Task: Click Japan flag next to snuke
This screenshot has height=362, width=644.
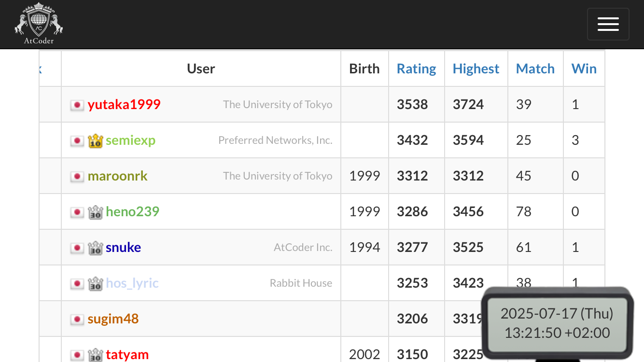Action: (x=77, y=248)
